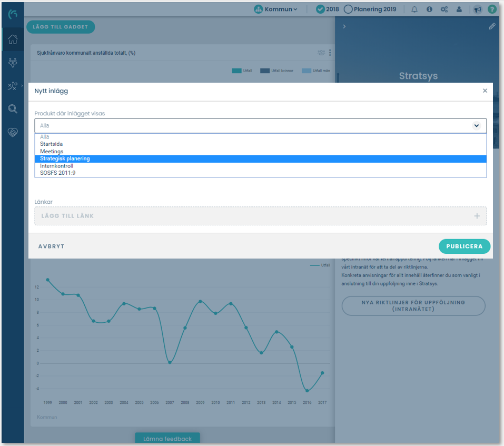Click Avbryt to cancel

pyautogui.click(x=52, y=246)
